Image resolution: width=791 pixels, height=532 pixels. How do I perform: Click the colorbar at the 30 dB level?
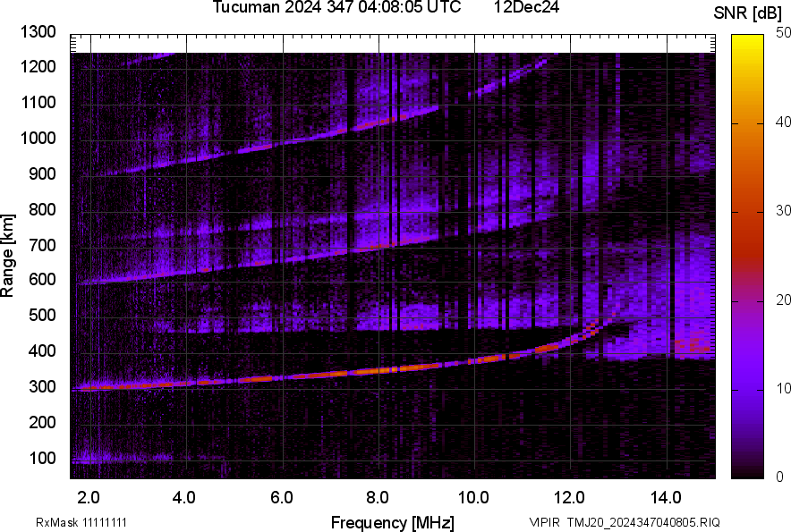(x=748, y=212)
